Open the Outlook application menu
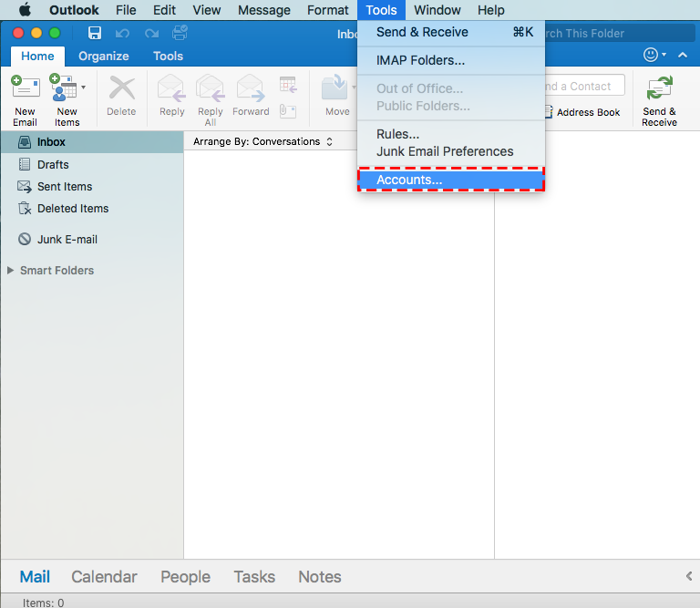 [x=74, y=10]
